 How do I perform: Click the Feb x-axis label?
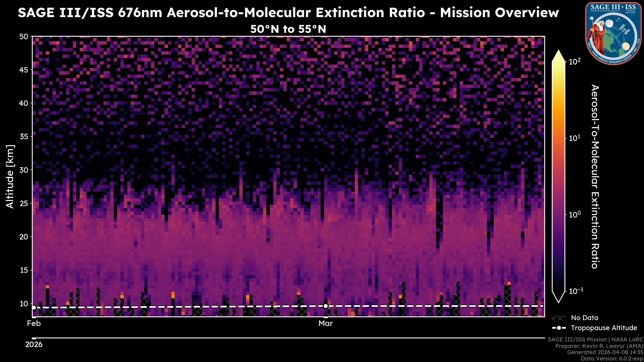click(x=34, y=323)
